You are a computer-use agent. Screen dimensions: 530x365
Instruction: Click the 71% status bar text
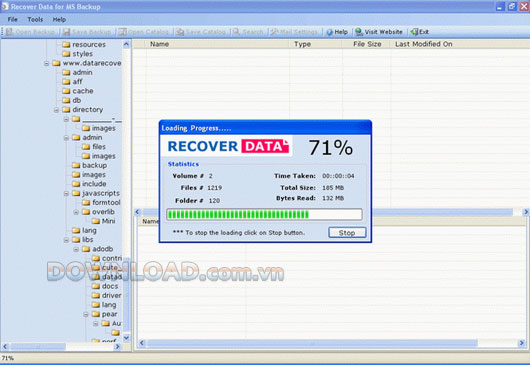(x=8, y=358)
